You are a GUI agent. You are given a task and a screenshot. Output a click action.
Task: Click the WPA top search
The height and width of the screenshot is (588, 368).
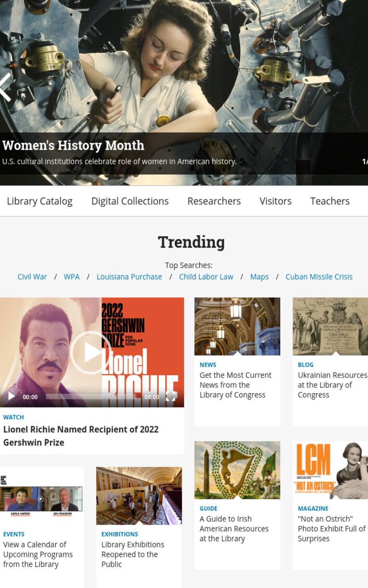coord(72,277)
